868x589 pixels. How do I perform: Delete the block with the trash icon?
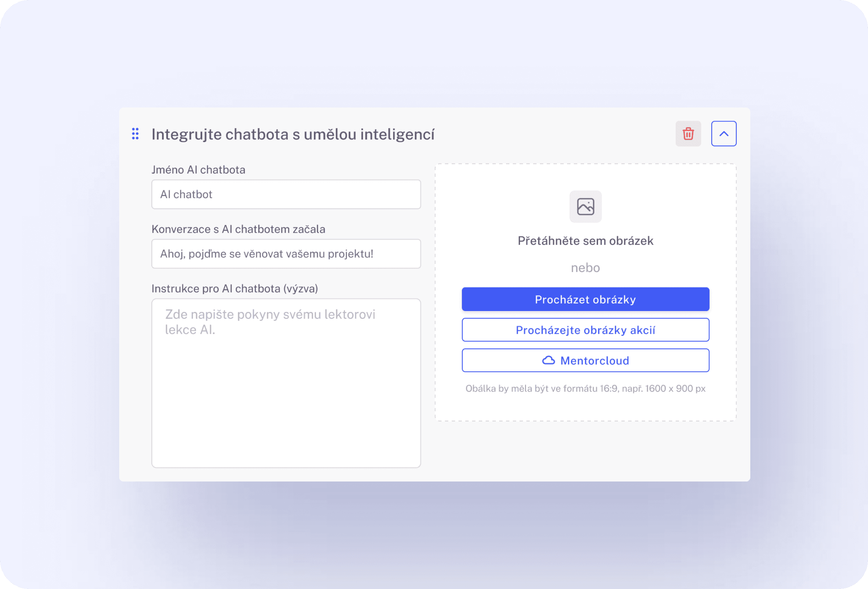tap(688, 134)
